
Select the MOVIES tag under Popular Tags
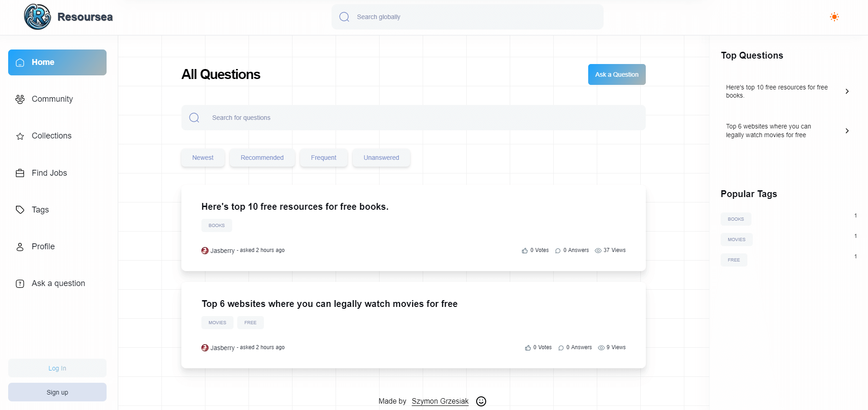(736, 240)
